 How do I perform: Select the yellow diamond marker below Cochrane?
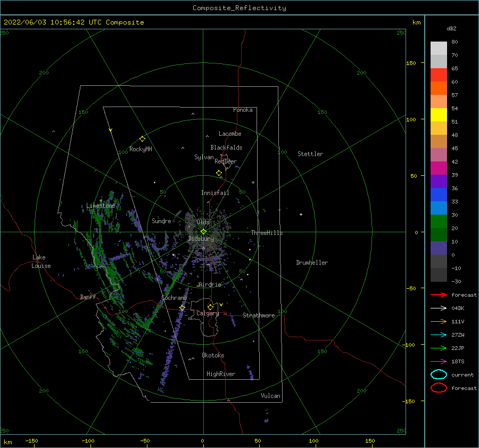pos(182,307)
